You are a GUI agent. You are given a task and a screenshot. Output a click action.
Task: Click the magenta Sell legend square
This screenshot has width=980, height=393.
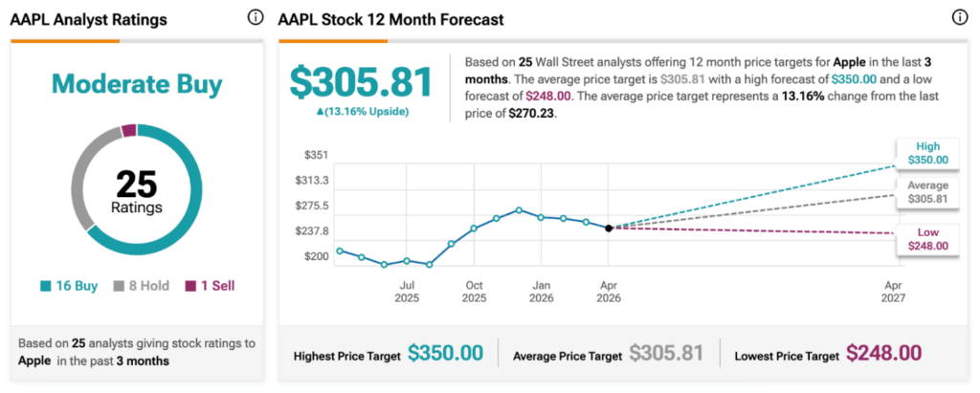190,285
